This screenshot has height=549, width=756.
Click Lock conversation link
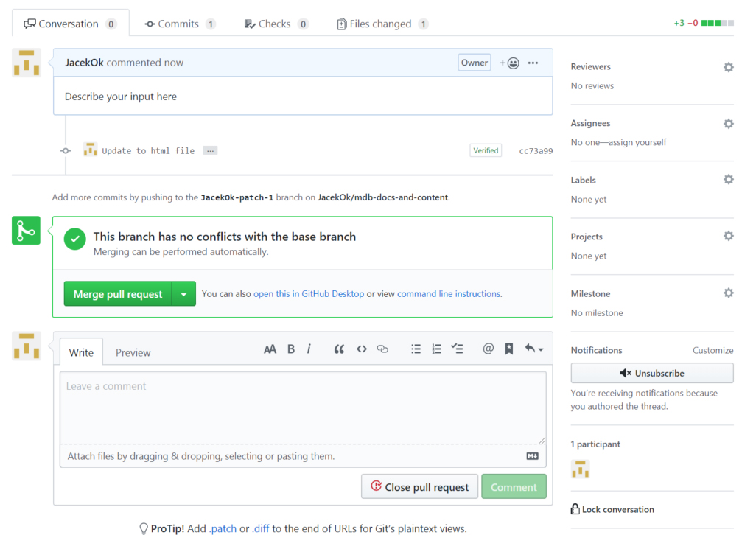(x=612, y=509)
